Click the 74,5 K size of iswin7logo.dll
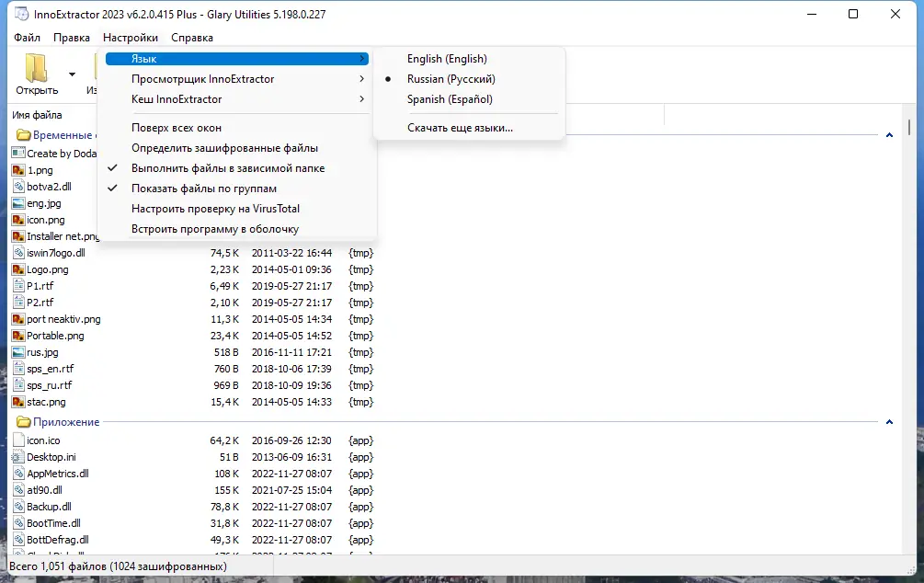Image resolution: width=924 pixels, height=583 pixels. tap(224, 253)
